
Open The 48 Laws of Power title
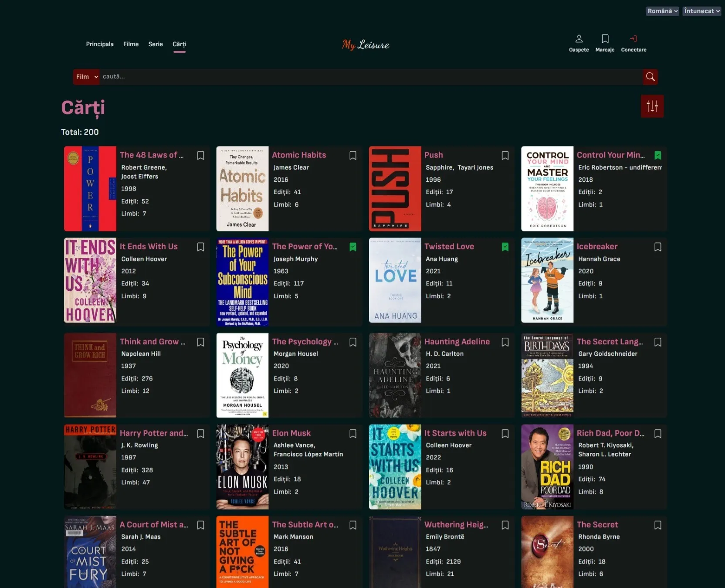point(152,155)
